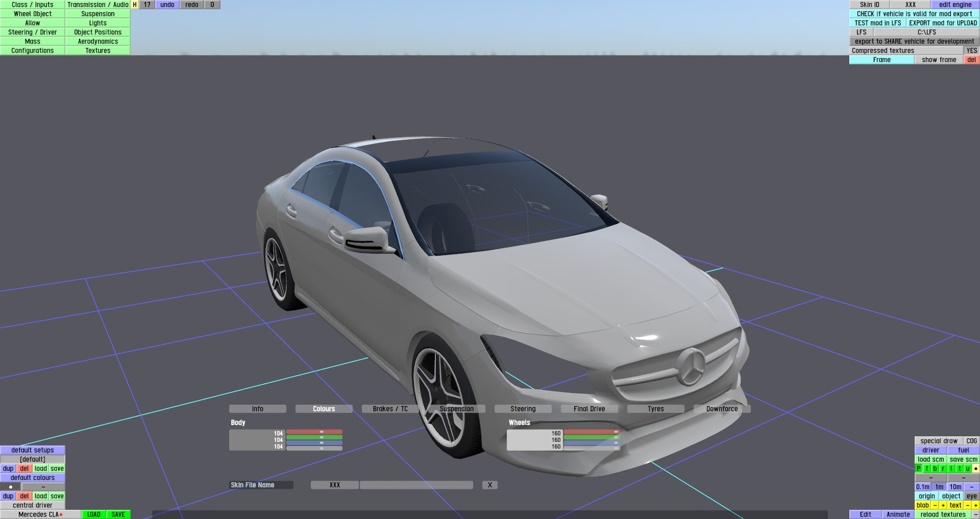Click the dash button beside reload textures
The image size is (980, 519).
point(976,514)
